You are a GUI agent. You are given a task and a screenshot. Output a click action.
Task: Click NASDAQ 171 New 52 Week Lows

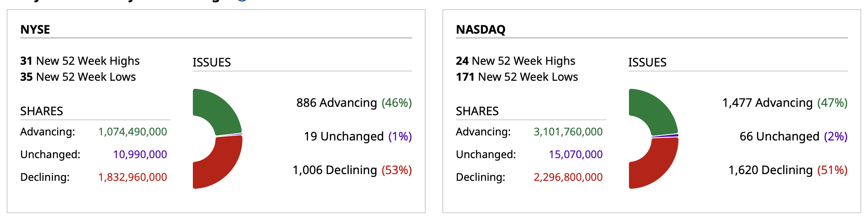click(517, 77)
